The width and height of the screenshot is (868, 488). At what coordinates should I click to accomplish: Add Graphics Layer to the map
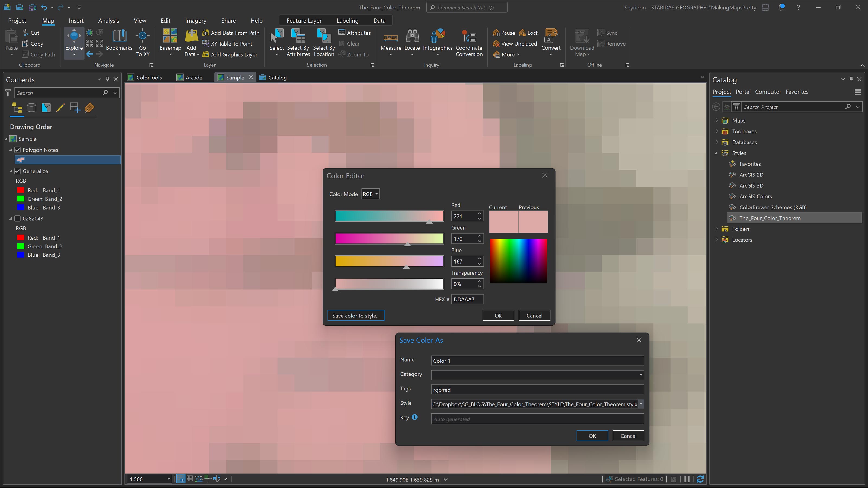[231, 54]
